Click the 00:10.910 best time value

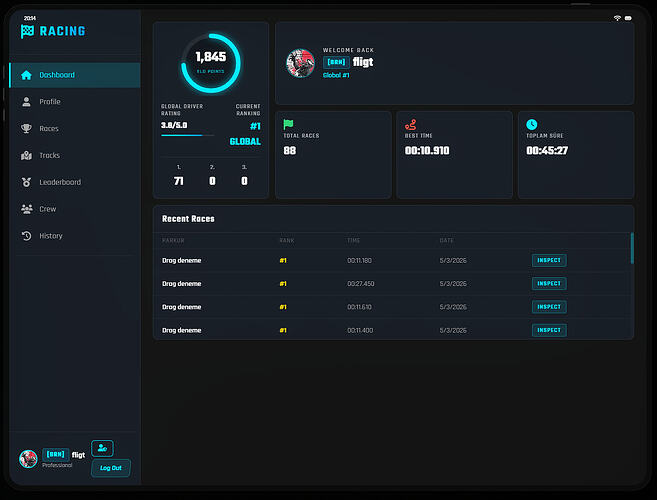(x=427, y=151)
